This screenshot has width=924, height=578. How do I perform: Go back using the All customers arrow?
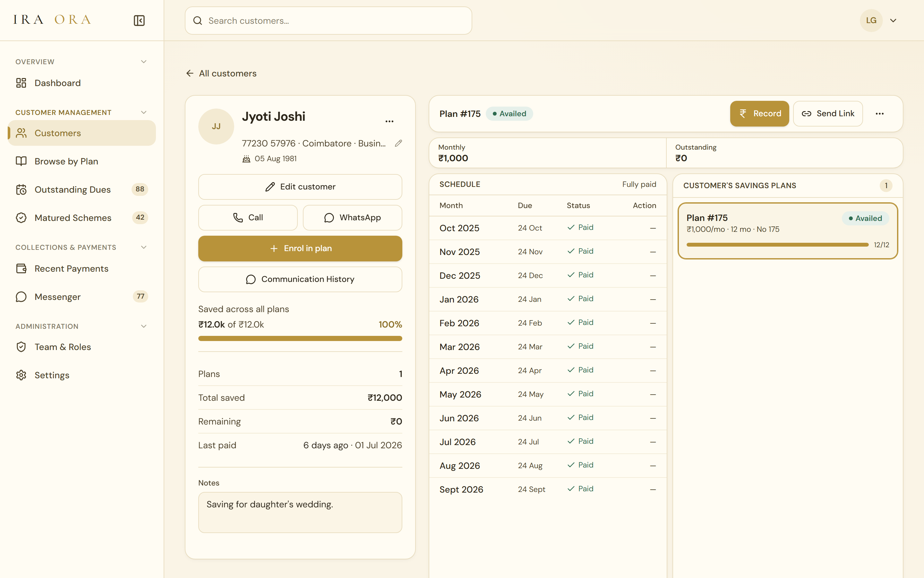pos(190,73)
